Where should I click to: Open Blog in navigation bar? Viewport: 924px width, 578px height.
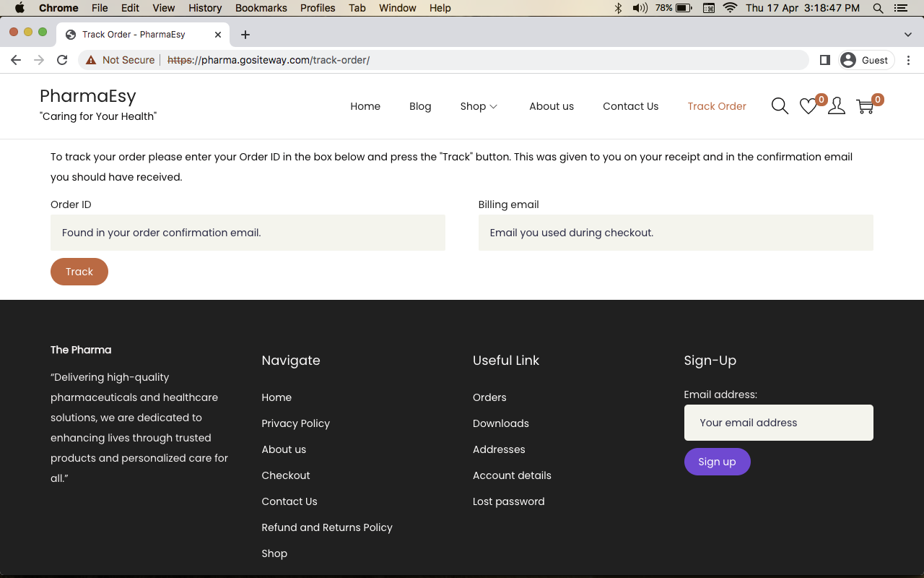[x=420, y=106]
